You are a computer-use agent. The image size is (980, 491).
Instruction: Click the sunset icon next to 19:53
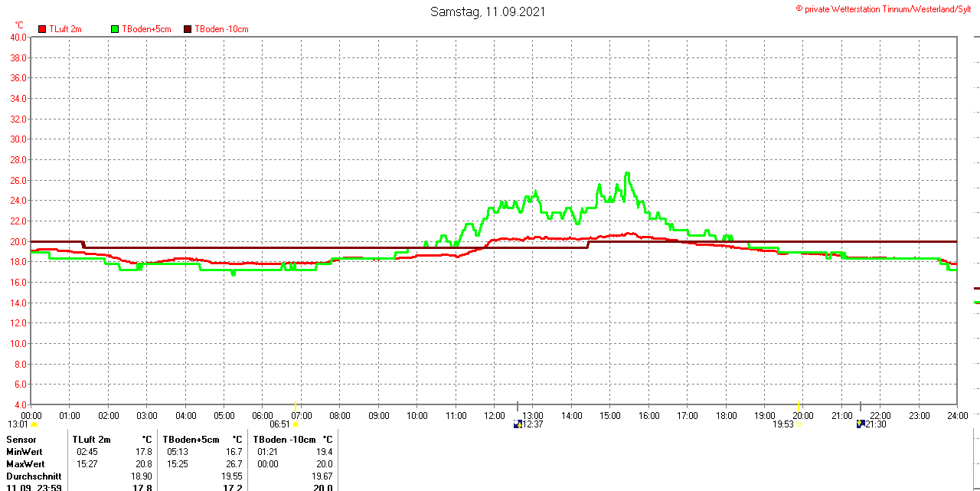click(x=798, y=424)
